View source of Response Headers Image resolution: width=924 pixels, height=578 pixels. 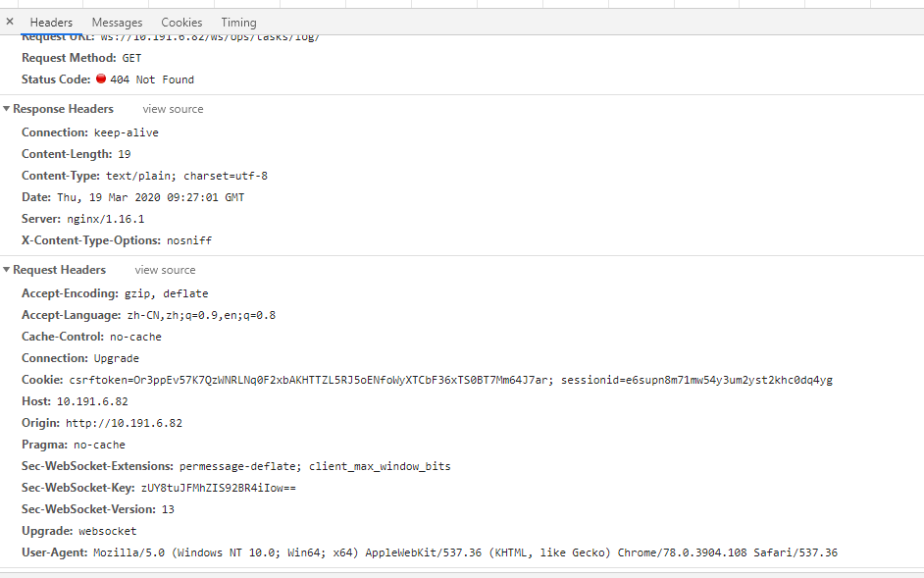tap(173, 109)
